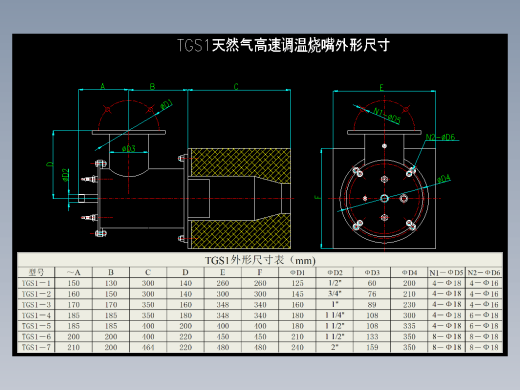Click the 133 ΦD3 value for TGS1-6
Image resolution: width=520 pixels, height=390 pixels.
[x=372, y=337]
